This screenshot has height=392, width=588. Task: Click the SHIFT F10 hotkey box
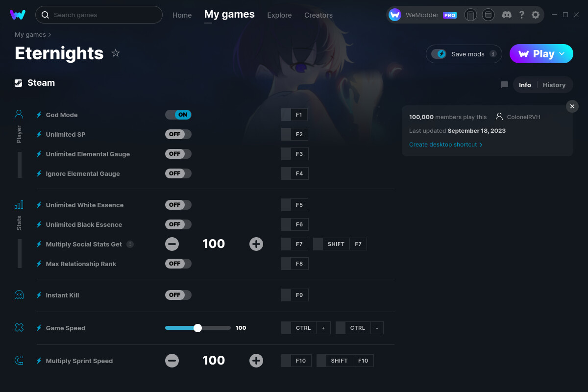tap(345, 361)
